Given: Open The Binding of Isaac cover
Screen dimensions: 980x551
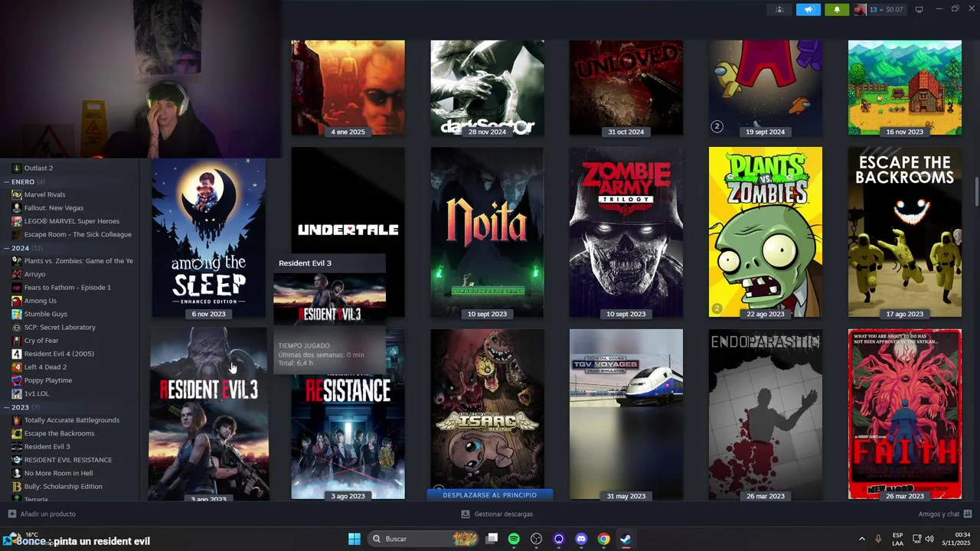Looking at the screenshot, I should click(487, 409).
